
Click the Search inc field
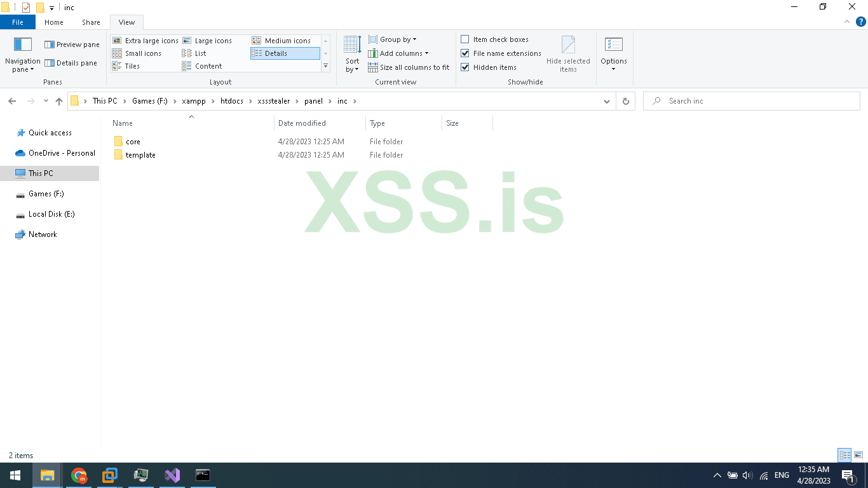[752, 101]
